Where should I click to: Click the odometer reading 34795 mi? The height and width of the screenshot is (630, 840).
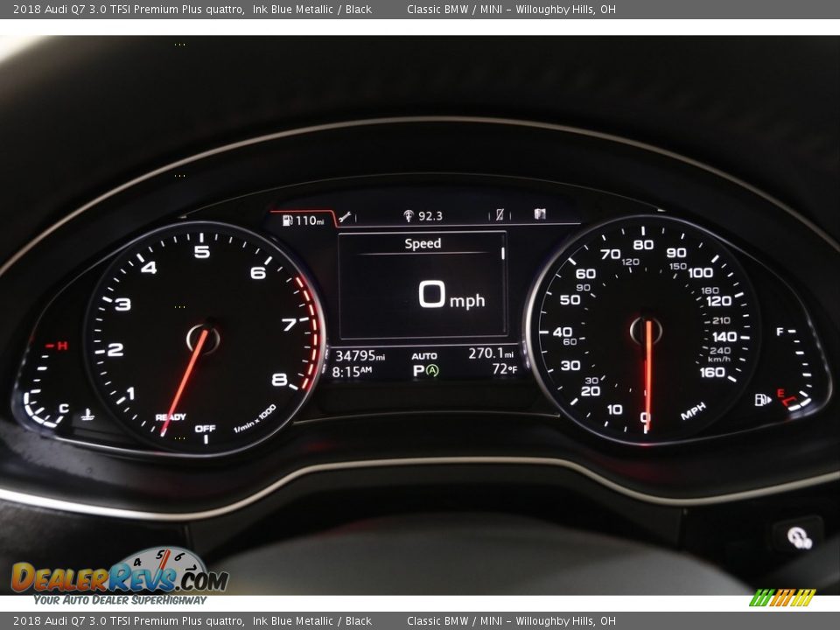(360, 356)
